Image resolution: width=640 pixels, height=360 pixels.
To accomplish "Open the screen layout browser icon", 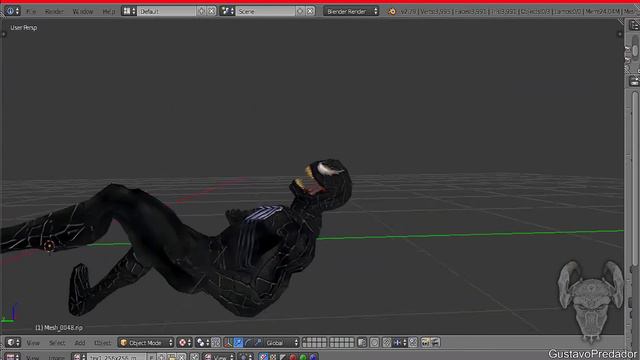I will (x=129, y=11).
